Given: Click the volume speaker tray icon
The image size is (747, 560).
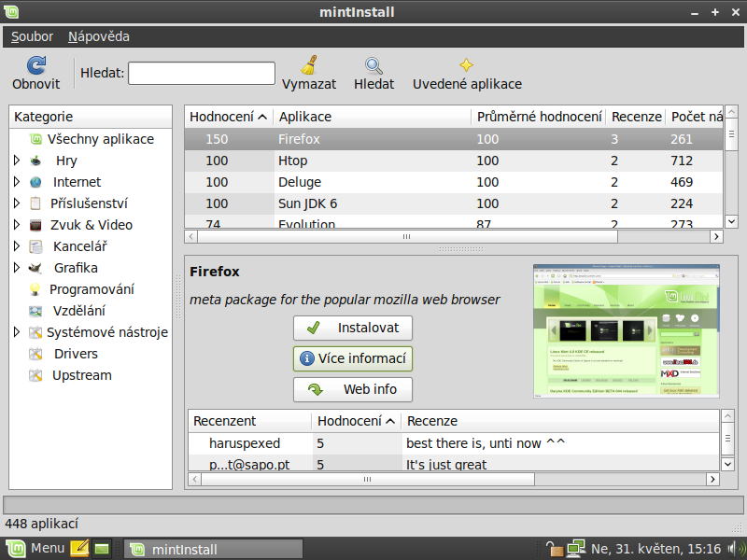Looking at the screenshot, I should click(735, 549).
